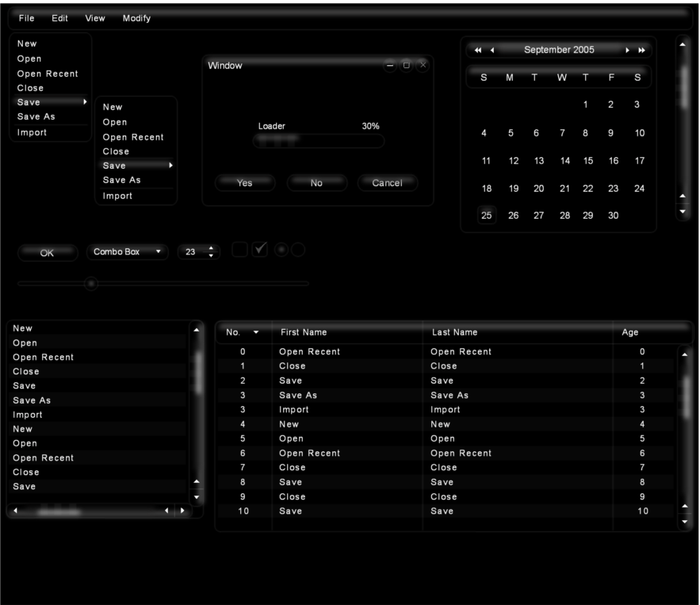
Task: Open the View menu
Action: click(95, 18)
